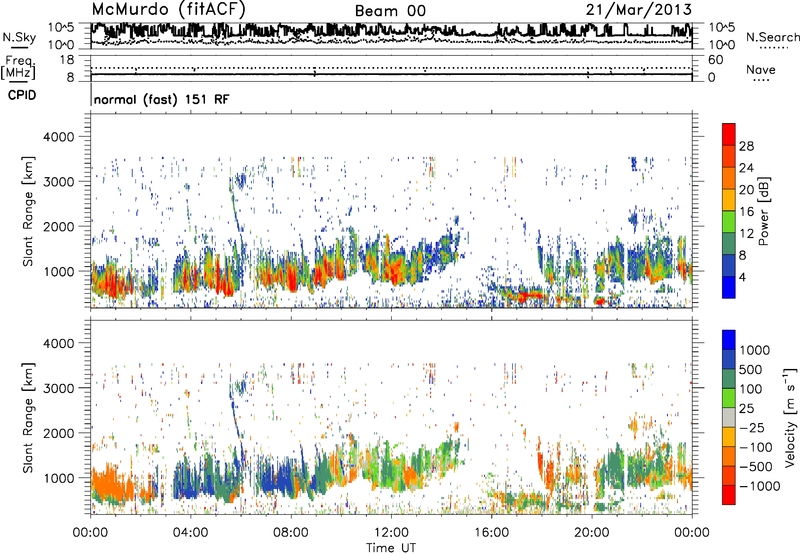Click the frequency trace line panel
Viewport: 800px width, 554px height.
[391, 69]
